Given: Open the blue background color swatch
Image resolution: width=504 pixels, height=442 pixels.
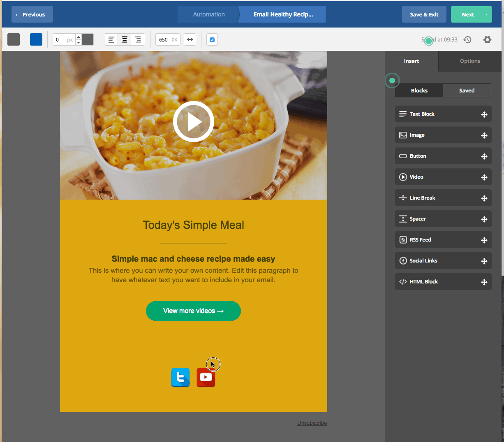Looking at the screenshot, I should (x=36, y=40).
